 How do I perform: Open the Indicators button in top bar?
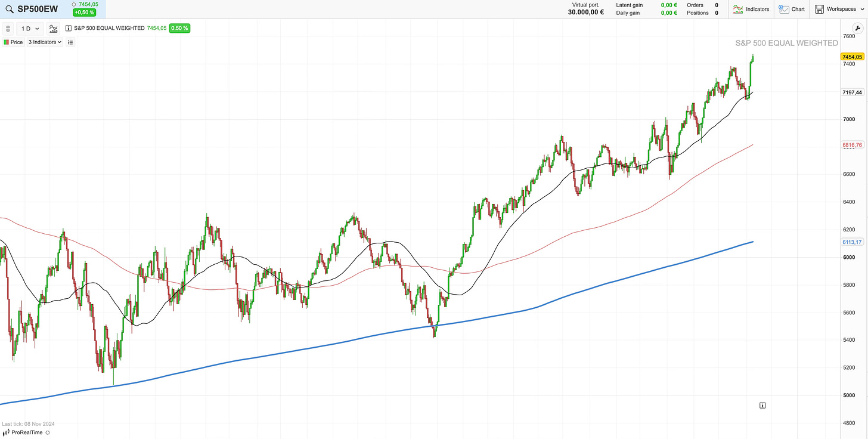pos(751,9)
